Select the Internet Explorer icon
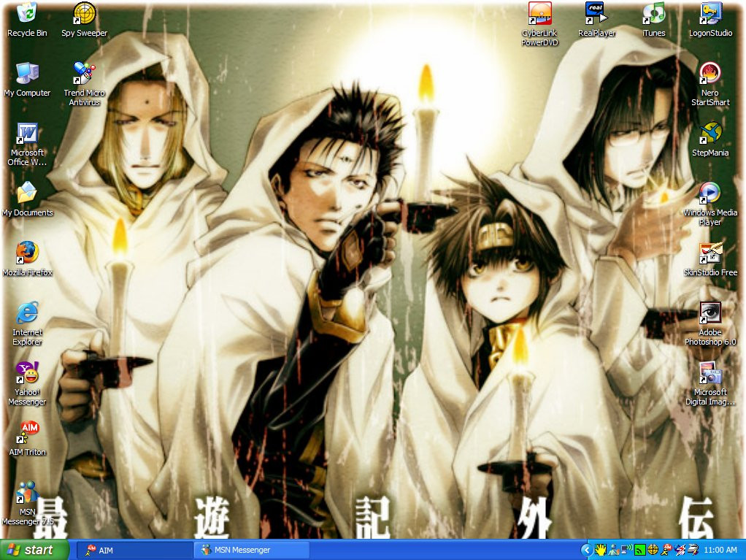Image resolution: width=746 pixels, height=560 pixels. click(27, 323)
